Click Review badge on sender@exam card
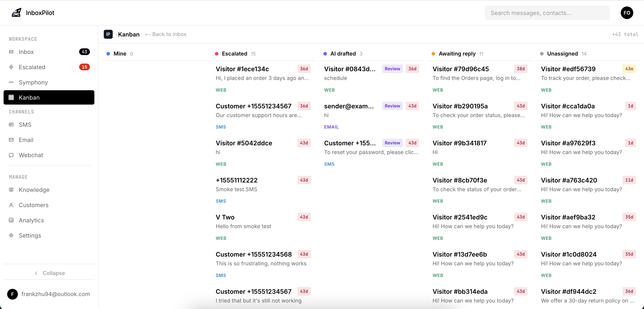644x309 pixels. [x=392, y=106]
